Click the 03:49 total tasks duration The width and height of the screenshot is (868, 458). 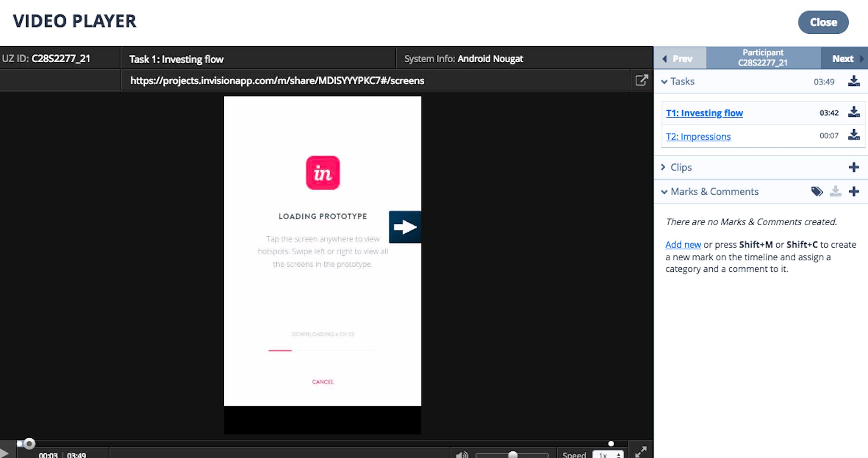pyautogui.click(x=824, y=81)
